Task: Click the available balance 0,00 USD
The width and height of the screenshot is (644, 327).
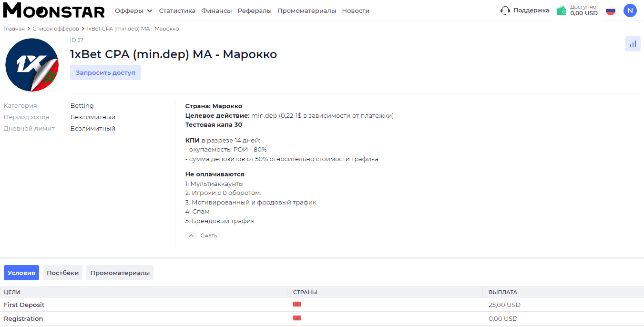Action: 584,13
